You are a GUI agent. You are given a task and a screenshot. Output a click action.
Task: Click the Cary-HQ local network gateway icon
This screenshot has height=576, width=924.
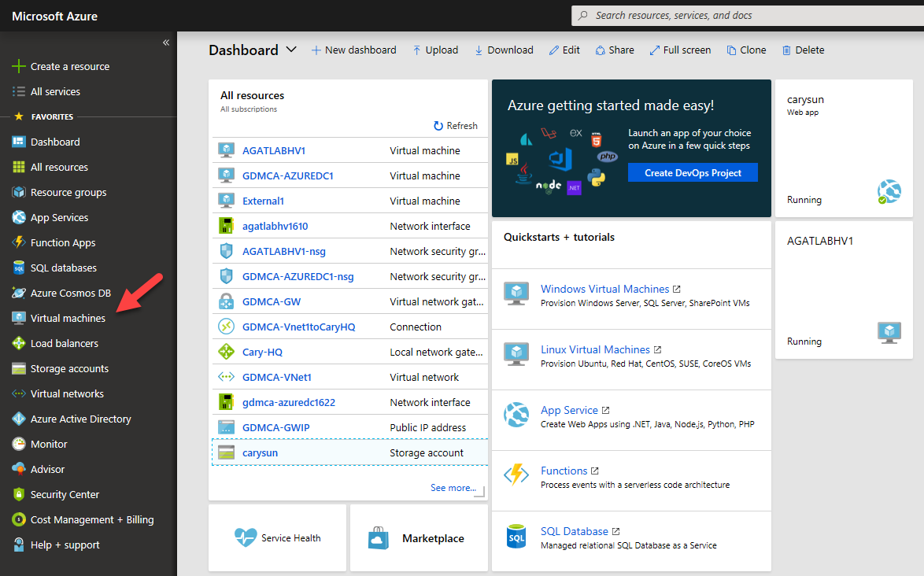pos(227,352)
